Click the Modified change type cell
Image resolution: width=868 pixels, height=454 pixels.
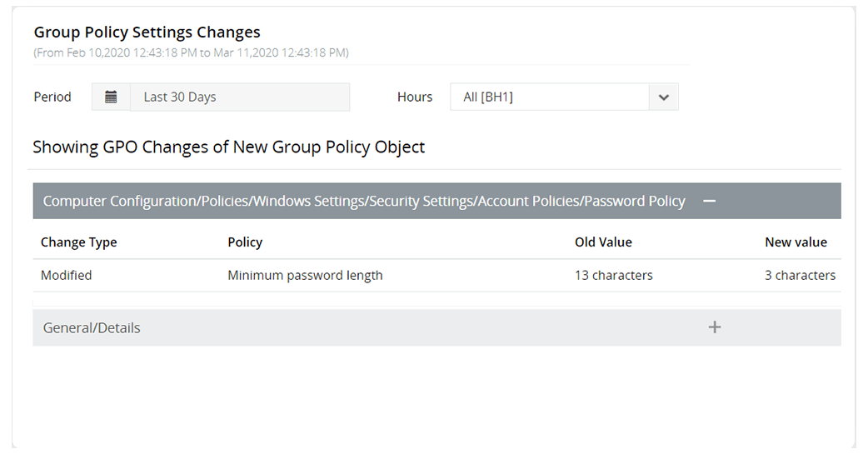pos(66,275)
